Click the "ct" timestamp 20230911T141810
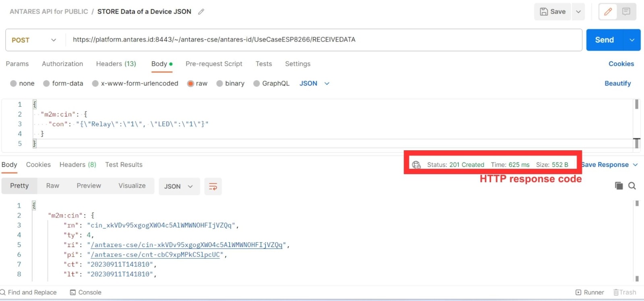This screenshot has width=644, height=301. pos(120,264)
